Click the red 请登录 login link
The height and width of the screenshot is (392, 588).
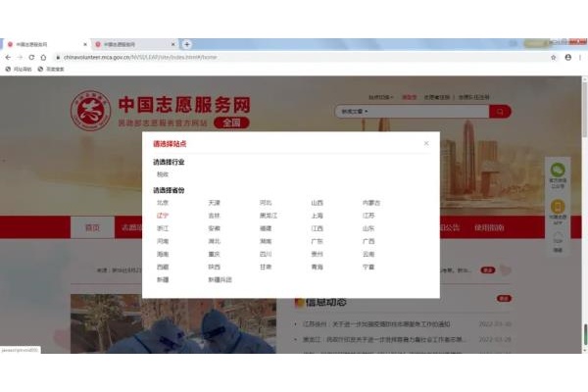409,97
